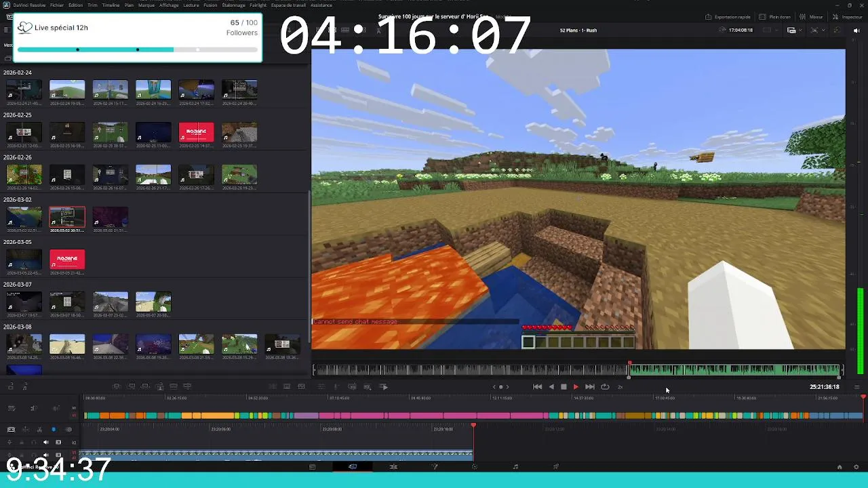Screen dimensions: 868x488
Task: Play the timeline in reverse
Action: [551, 387]
